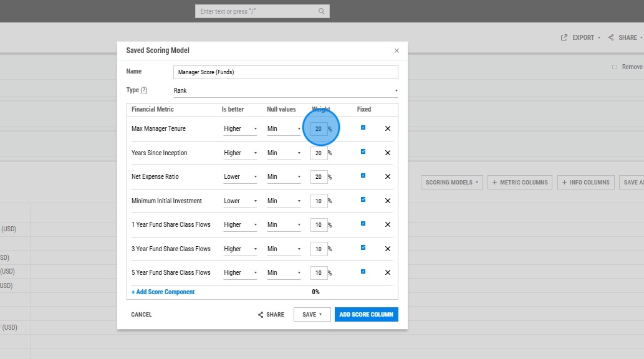Click the top search text box
This screenshot has width=644, height=359.
pos(262,11)
